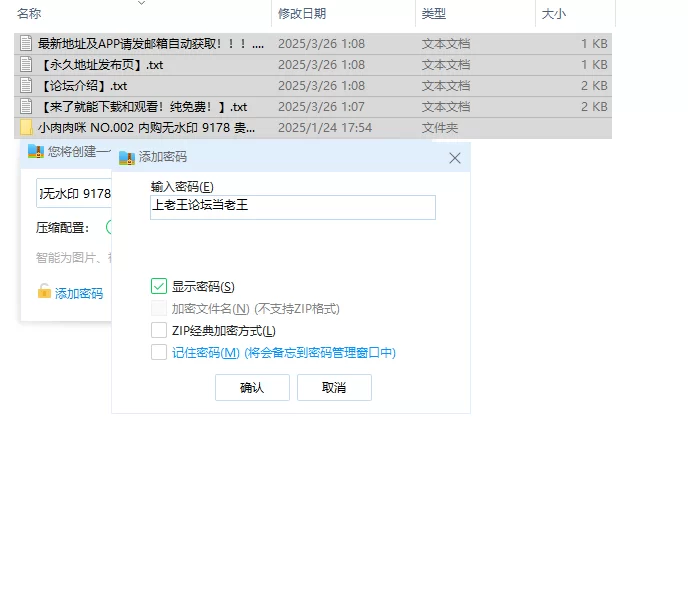Click the archiver icon in 添加密码 title bar
The width and height of the screenshot is (688, 613).
(127, 158)
